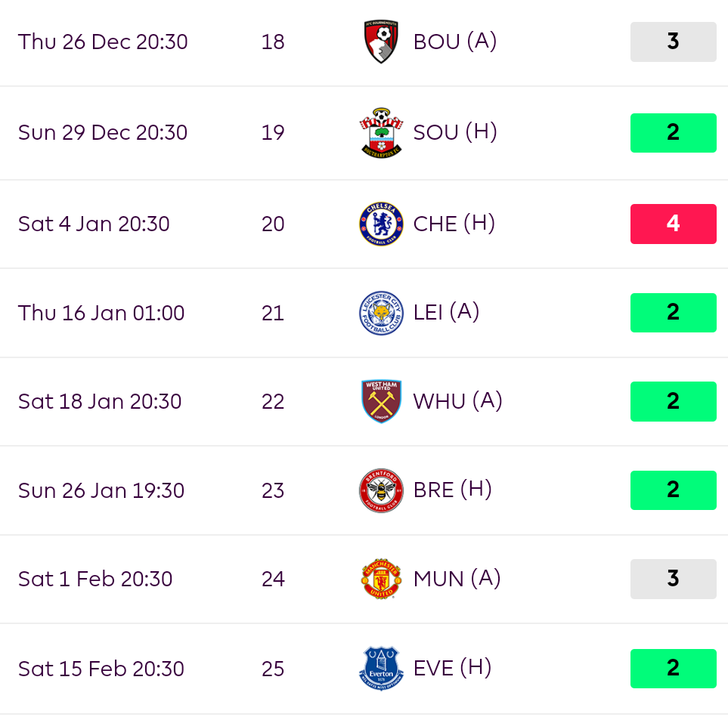Open the BOU (A) fixture link

tap(455, 42)
